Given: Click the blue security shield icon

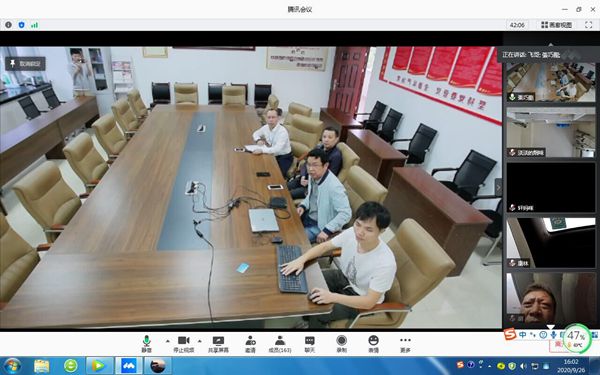Looking at the screenshot, I should [x=21, y=25].
